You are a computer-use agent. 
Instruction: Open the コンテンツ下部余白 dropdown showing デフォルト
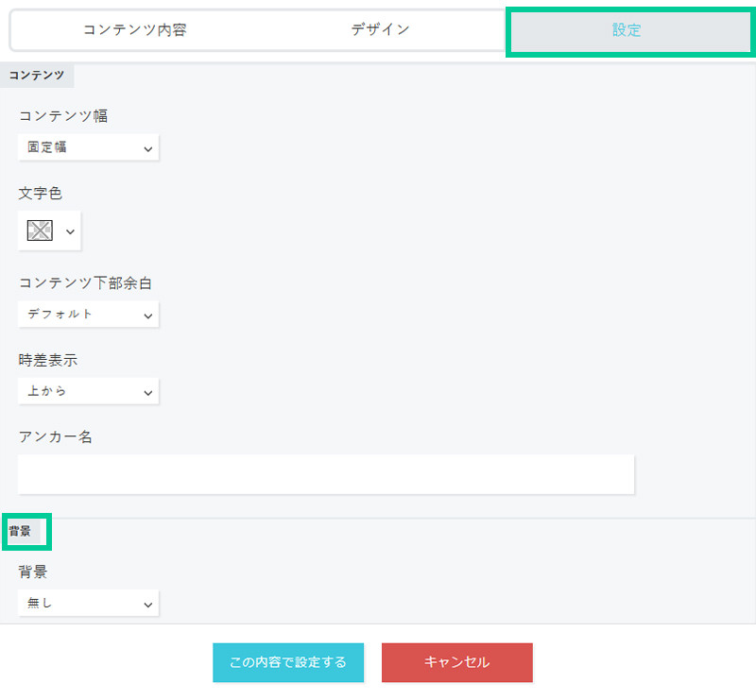point(89,315)
